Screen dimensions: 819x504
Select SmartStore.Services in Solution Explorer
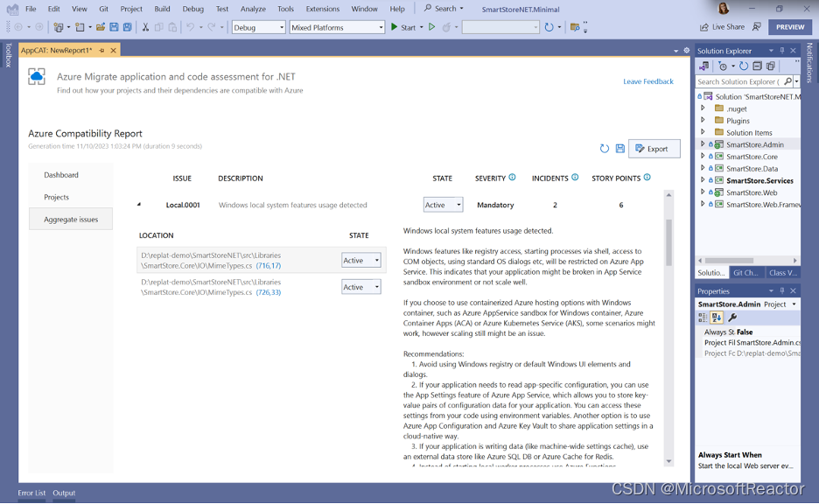coord(759,181)
